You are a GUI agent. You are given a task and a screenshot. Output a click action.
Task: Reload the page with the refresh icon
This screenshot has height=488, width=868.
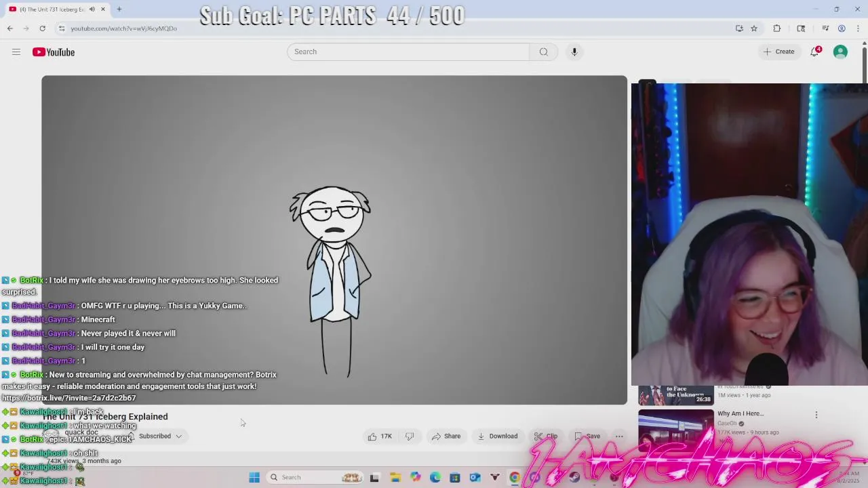tap(42, 28)
